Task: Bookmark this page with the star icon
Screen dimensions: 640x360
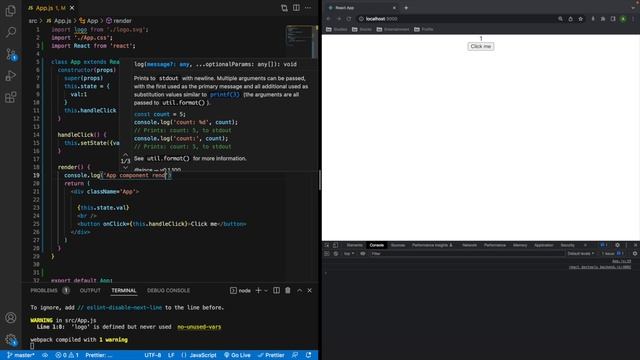Action: coord(580,19)
